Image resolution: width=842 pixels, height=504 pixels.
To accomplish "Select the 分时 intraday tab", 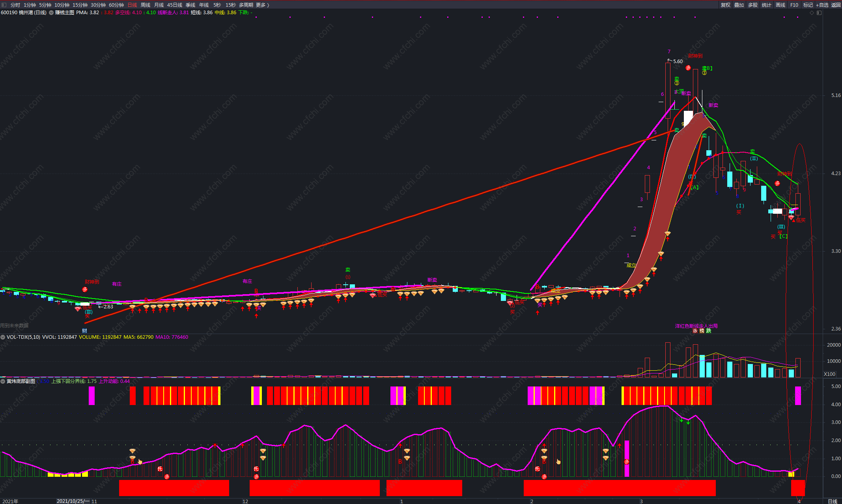I will pyautogui.click(x=15, y=5).
